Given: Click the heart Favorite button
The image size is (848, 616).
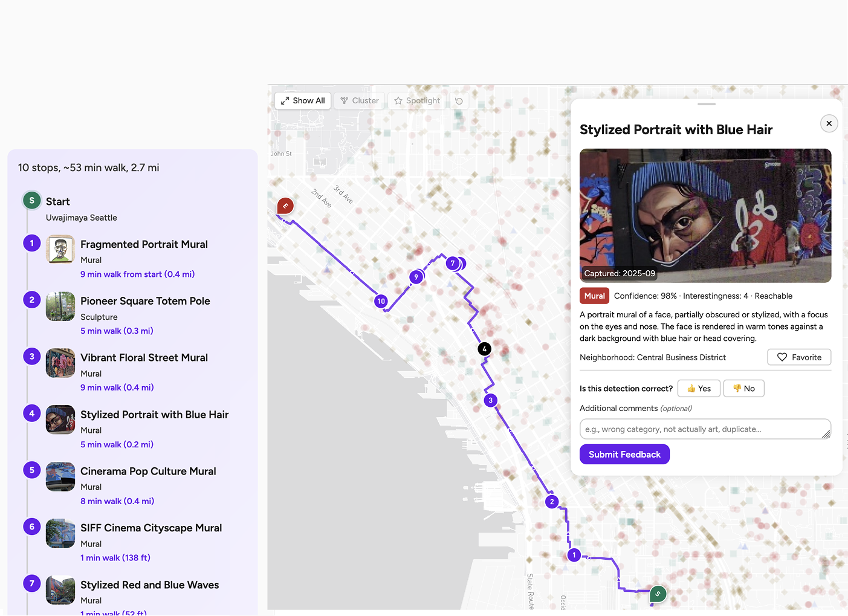Looking at the screenshot, I should (799, 357).
